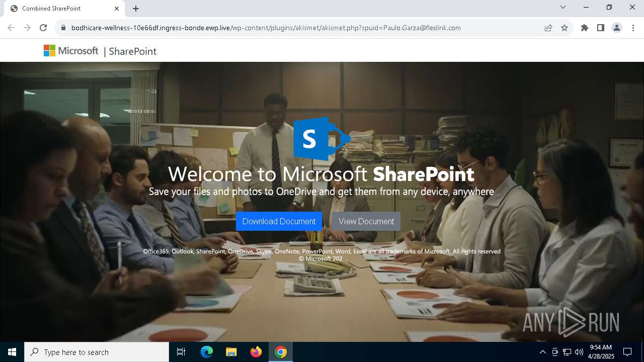Click the Welcome to Microsoft SharePoint heading
Screen dimensions: 644x362
pyautogui.click(x=321, y=174)
